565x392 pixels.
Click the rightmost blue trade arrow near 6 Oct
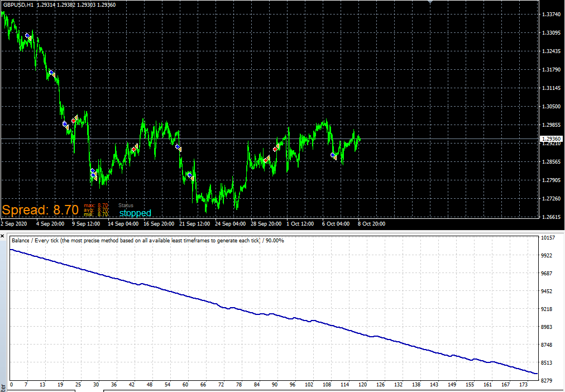[333, 155]
